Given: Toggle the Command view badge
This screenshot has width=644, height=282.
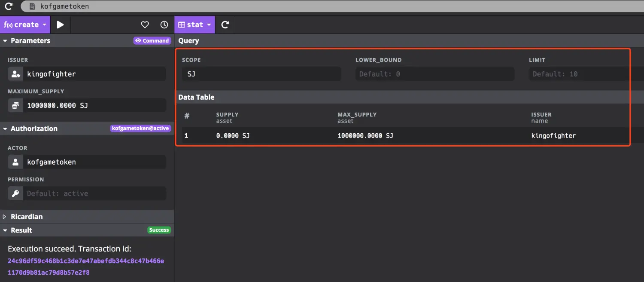Looking at the screenshot, I should pyautogui.click(x=152, y=41).
